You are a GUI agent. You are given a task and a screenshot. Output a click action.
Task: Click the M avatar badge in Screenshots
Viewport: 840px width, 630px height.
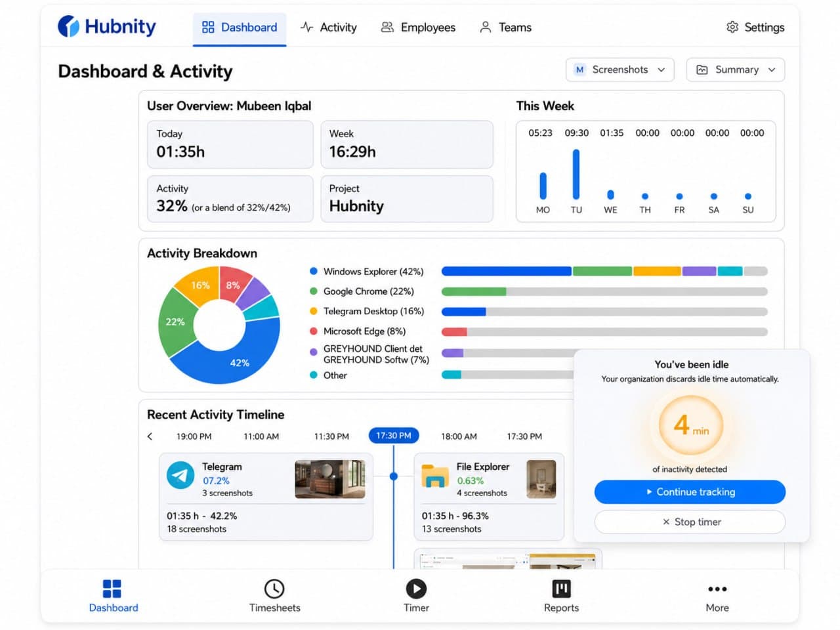pyautogui.click(x=579, y=70)
